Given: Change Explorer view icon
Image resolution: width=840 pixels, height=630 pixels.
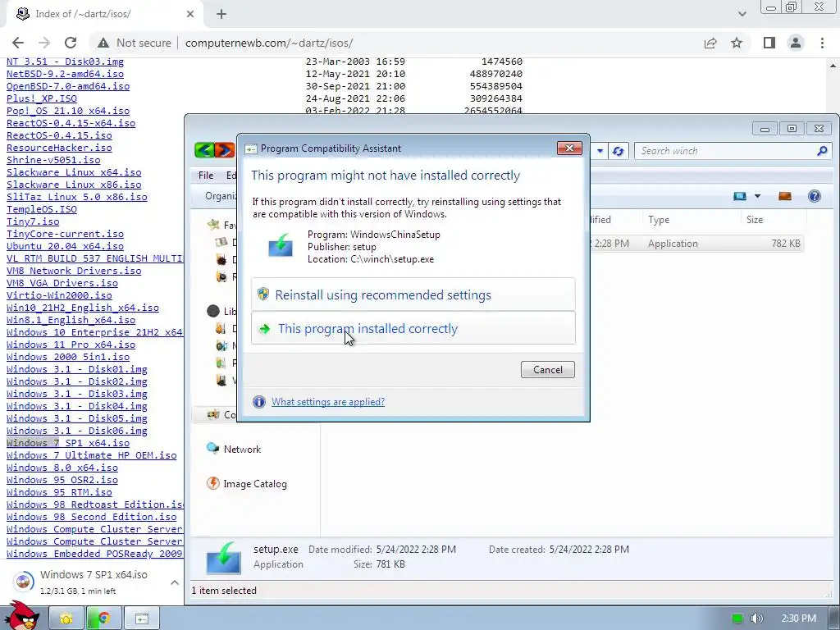Looking at the screenshot, I should tap(740, 196).
